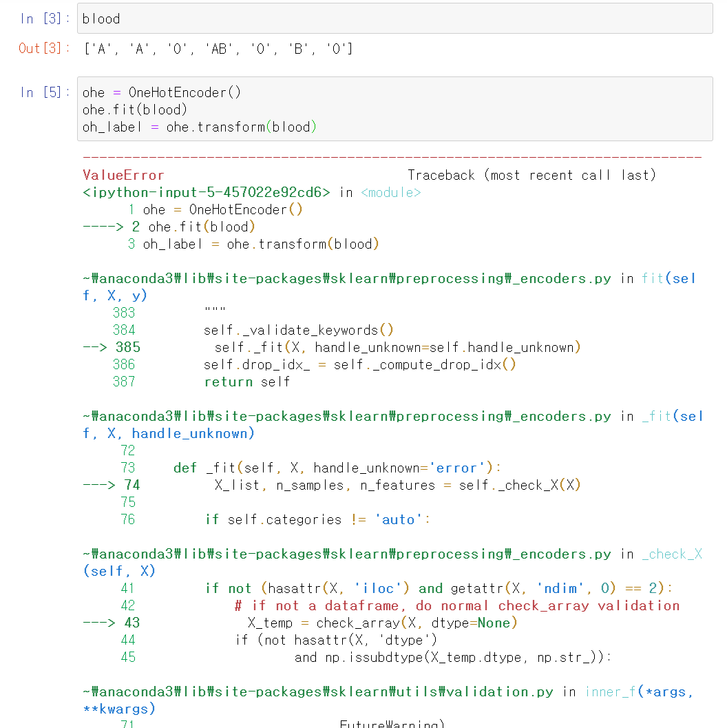Click traceback line 2 'ohe.fit(blood)'
Image resolution: width=727 pixels, height=728 pixels.
point(201,227)
